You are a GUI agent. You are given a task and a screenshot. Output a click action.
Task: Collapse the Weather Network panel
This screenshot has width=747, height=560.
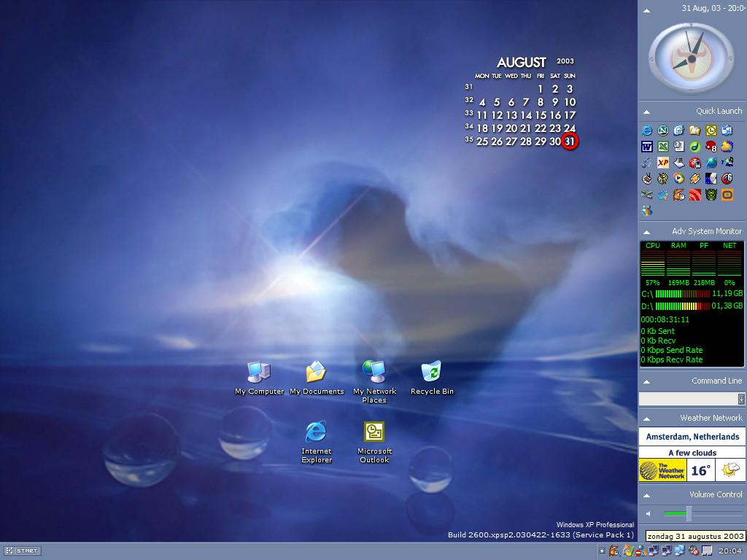click(x=646, y=419)
